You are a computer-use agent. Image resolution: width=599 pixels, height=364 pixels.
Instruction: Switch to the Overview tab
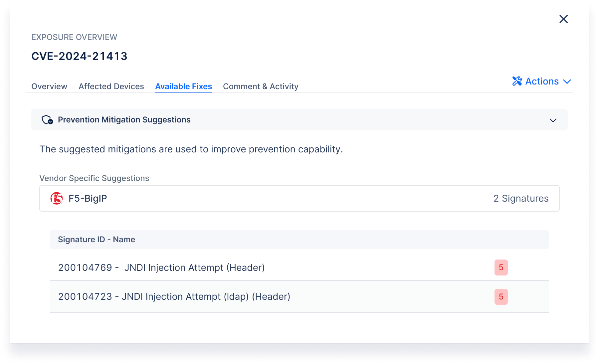pyautogui.click(x=49, y=87)
